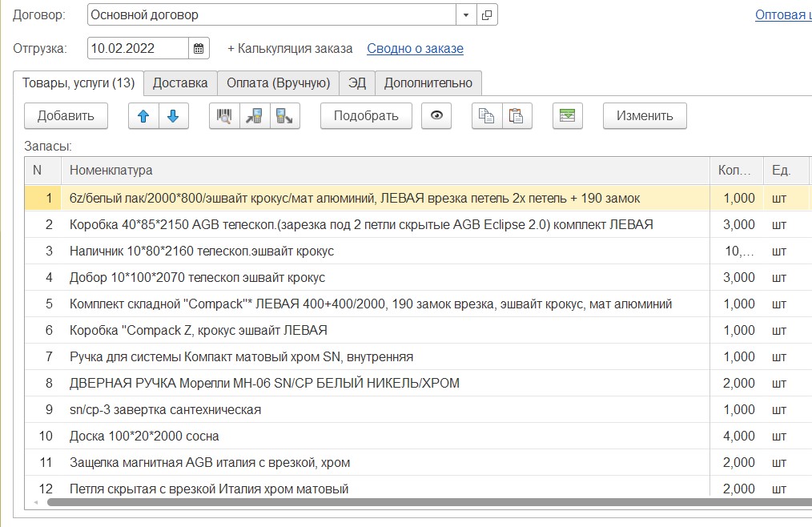Image resolution: width=812 pixels, height=527 pixels.
Task: Click the Подобрать button
Action: click(366, 116)
